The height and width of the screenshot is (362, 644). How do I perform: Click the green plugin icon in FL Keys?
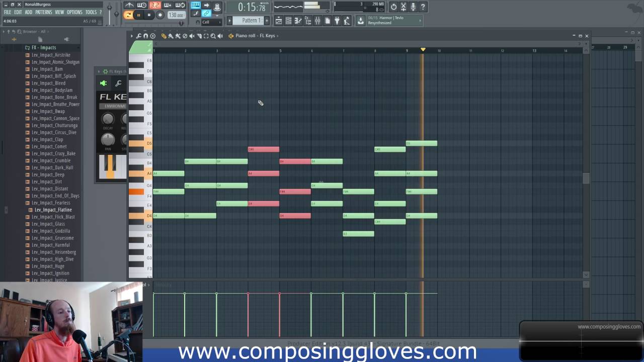pyautogui.click(x=104, y=83)
